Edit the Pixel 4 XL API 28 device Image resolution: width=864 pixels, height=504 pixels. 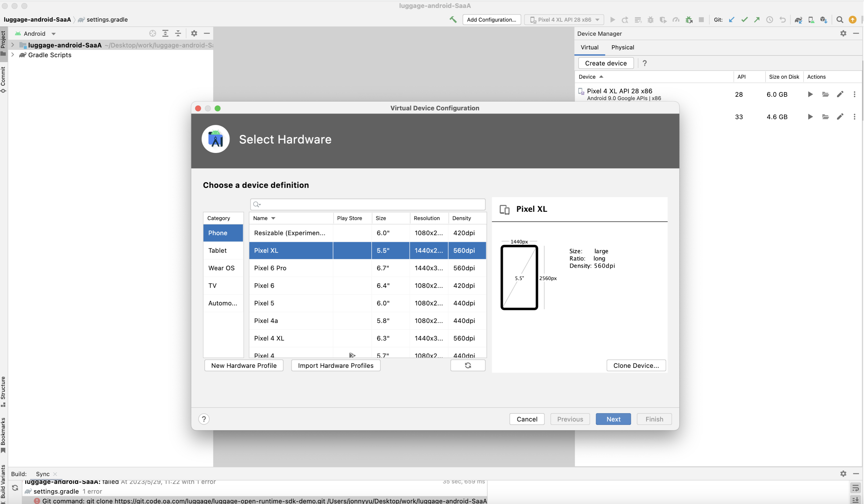(840, 94)
